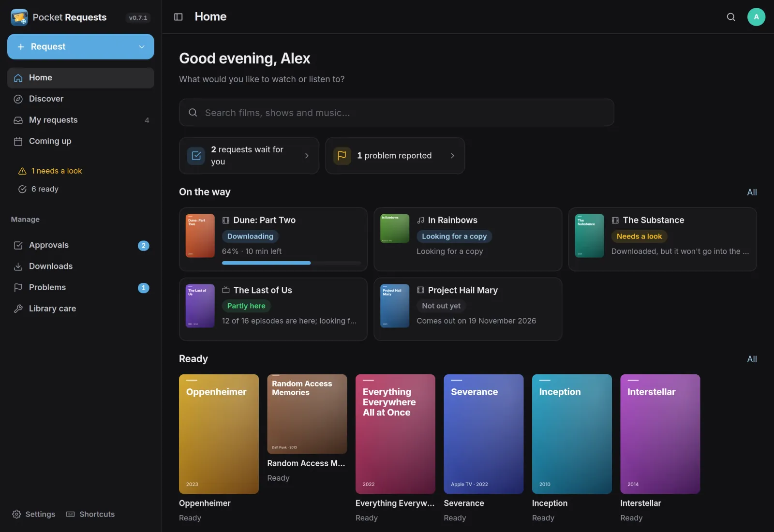This screenshot has height=532, width=774.
Task: Click the Shortcuts keyboard icon
Action: tap(71, 514)
